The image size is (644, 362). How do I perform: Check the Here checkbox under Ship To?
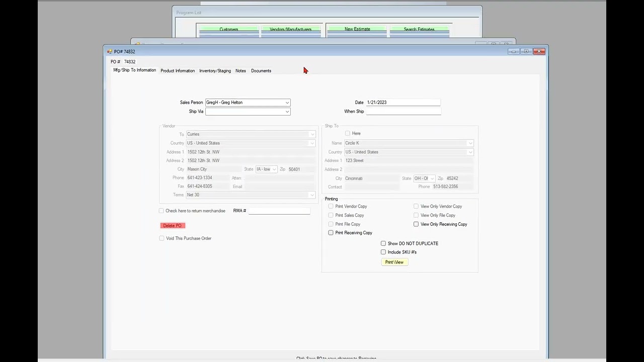coord(347,133)
